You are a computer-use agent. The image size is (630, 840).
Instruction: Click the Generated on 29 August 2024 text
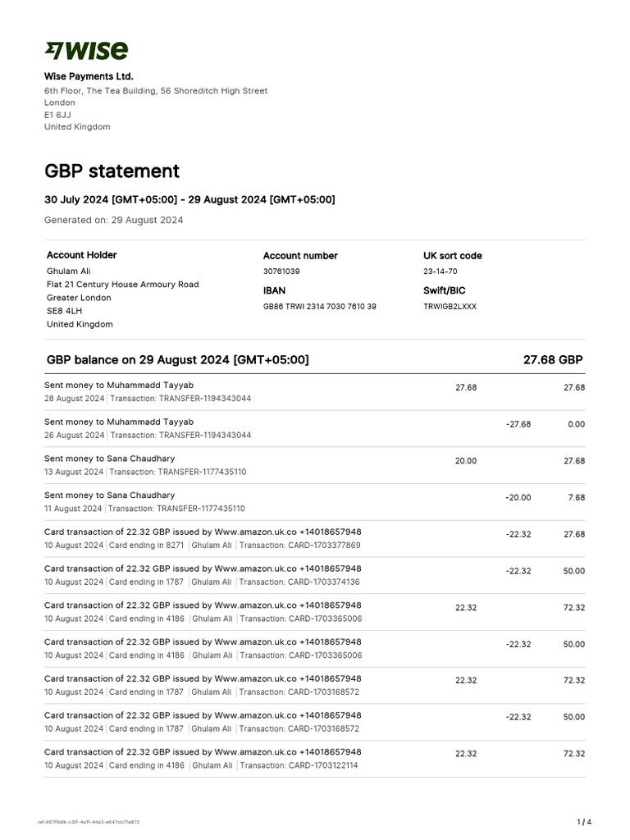coord(113,220)
